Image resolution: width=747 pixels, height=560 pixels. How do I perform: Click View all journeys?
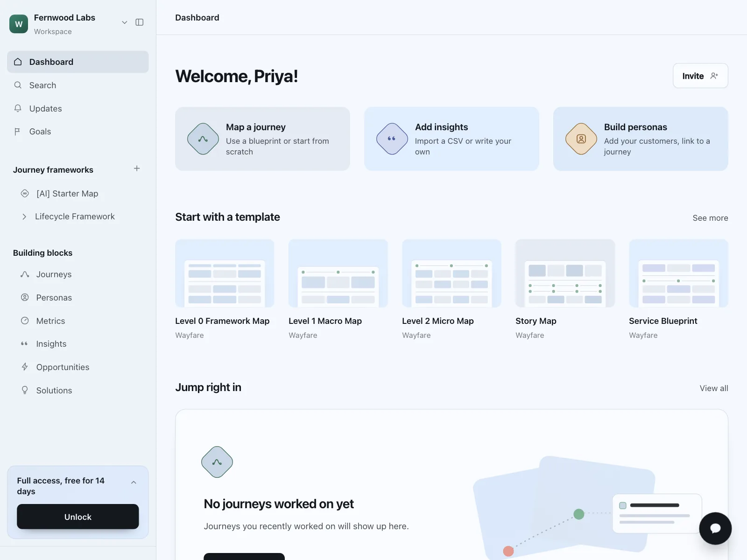tap(714, 388)
